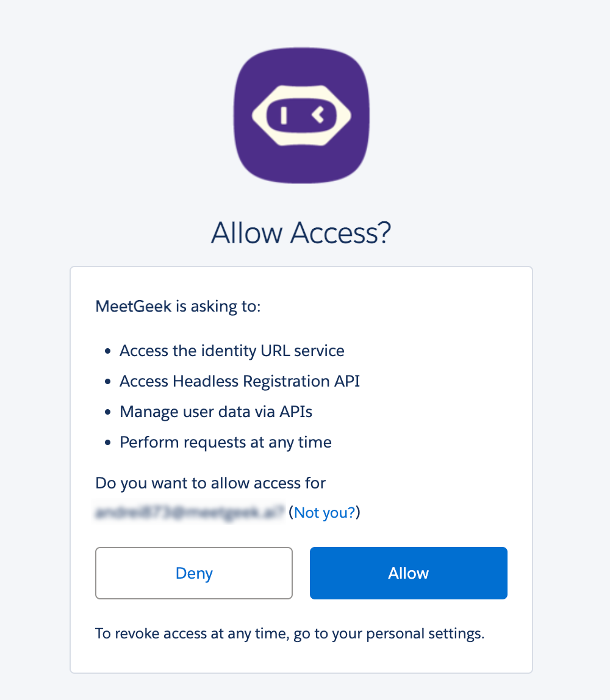
Task: Click bullet point before Perform requests
Action: [108, 443]
